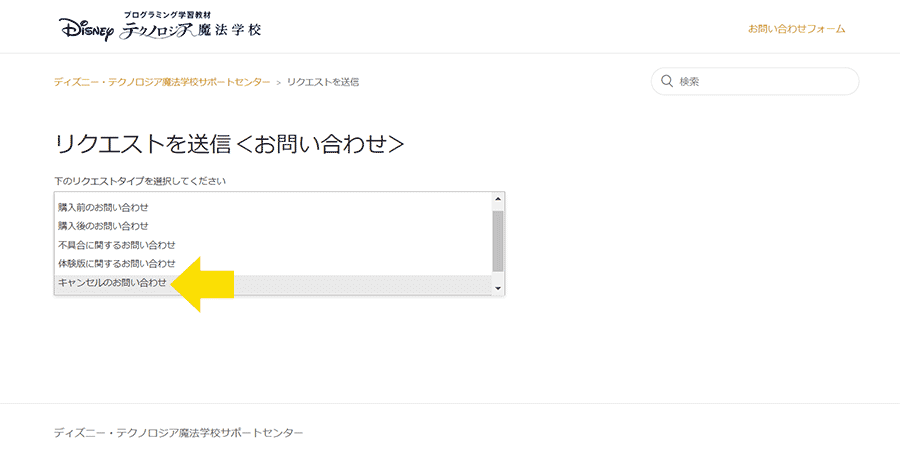The image size is (900, 465).
Task: Click the gray scrollbar thumb in the request list
Action: [x=498, y=241]
